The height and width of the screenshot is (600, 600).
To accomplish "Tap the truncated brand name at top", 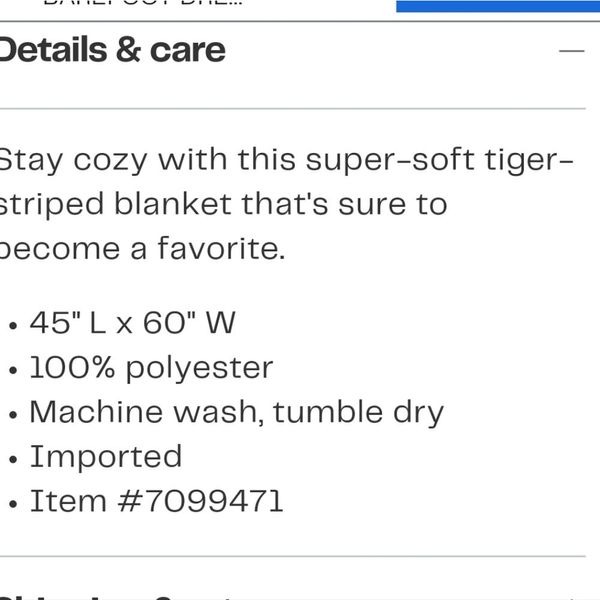I will tap(143, 2).
